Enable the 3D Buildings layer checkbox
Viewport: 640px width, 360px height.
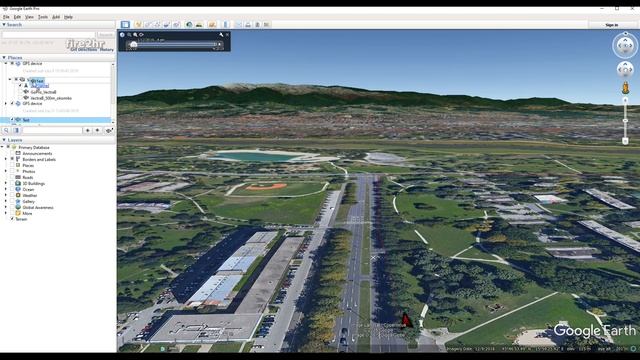point(12,183)
